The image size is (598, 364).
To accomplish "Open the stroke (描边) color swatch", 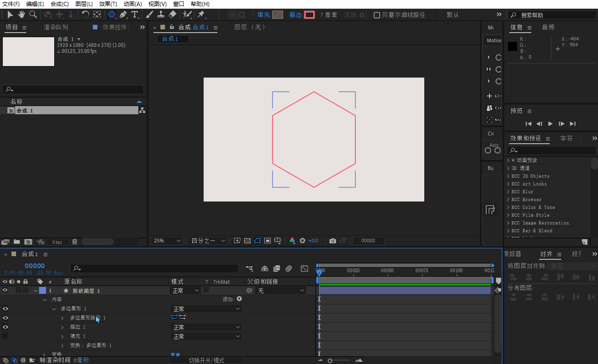I will [x=309, y=15].
